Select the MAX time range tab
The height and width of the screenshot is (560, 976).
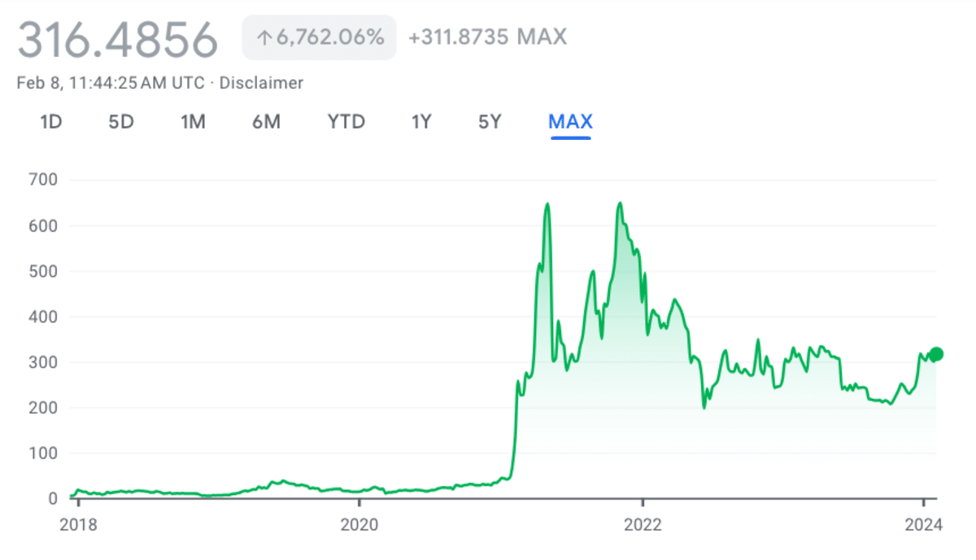pyautogui.click(x=570, y=122)
